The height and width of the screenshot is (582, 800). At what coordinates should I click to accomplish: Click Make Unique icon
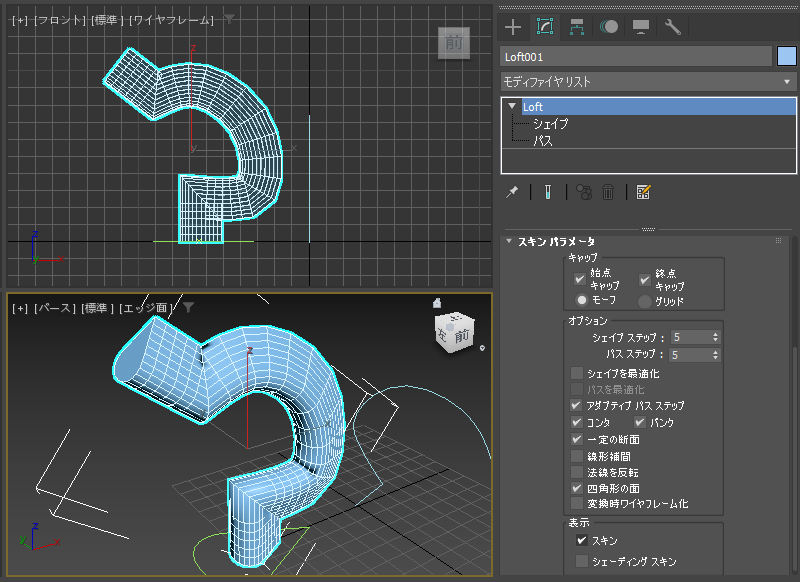(x=584, y=192)
